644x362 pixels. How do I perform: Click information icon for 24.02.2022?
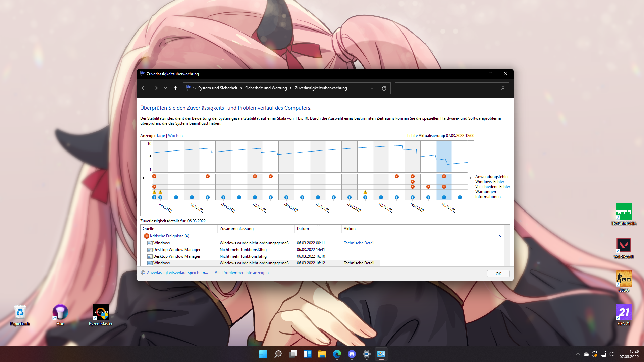tap(286, 197)
